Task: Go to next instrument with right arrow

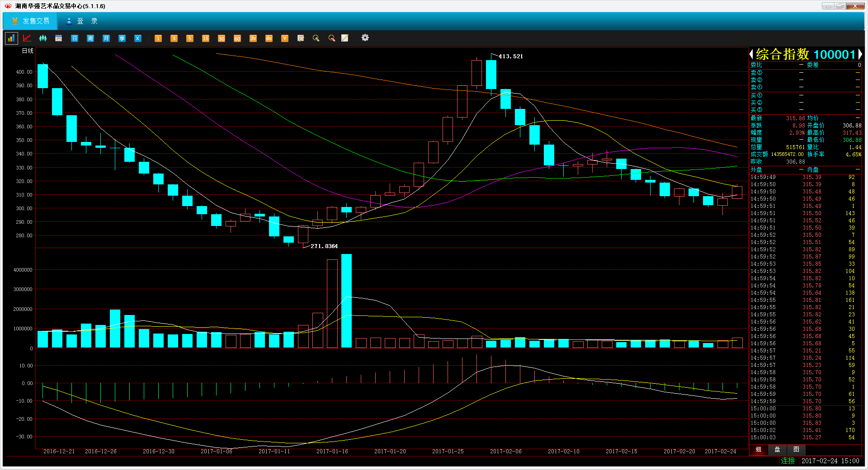Action: click(859, 55)
